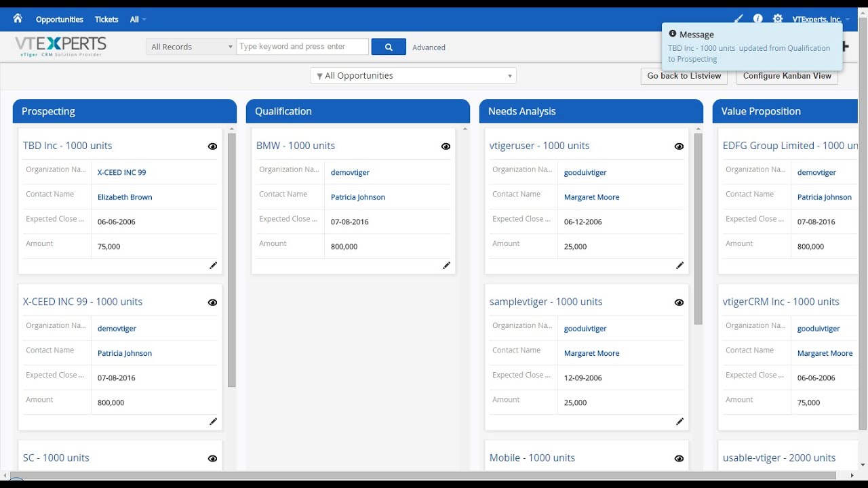Click Prospecting column scroll-up arrow
This screenshot has height=488, width=868.
[232, 129]
